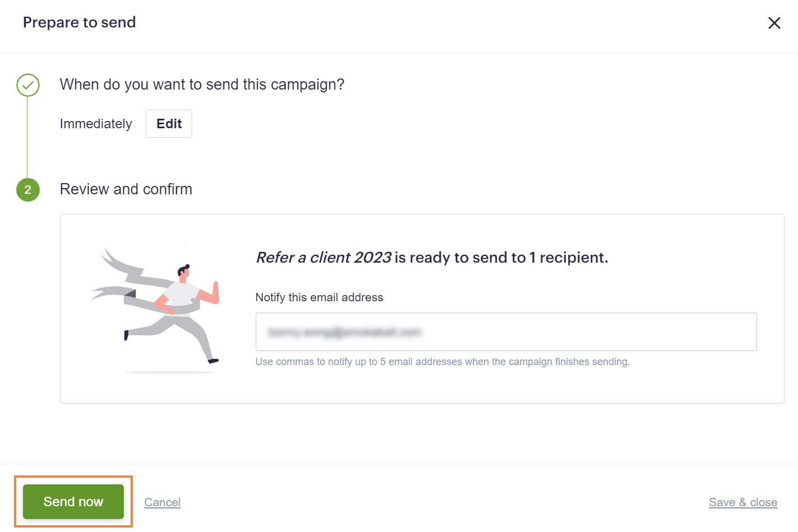Send the campaign with Send now
This screenshot has width=798, height=532.
[x=73, y=502]
